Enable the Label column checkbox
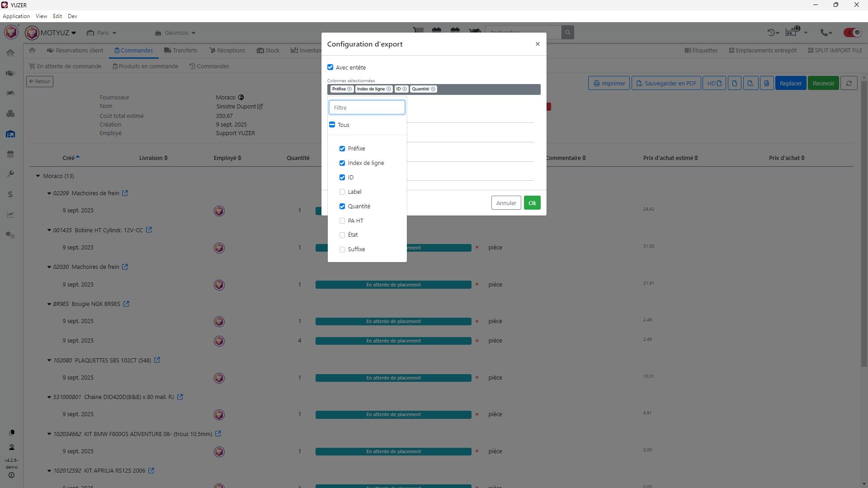The image size is (868, 488). [342, 192]
